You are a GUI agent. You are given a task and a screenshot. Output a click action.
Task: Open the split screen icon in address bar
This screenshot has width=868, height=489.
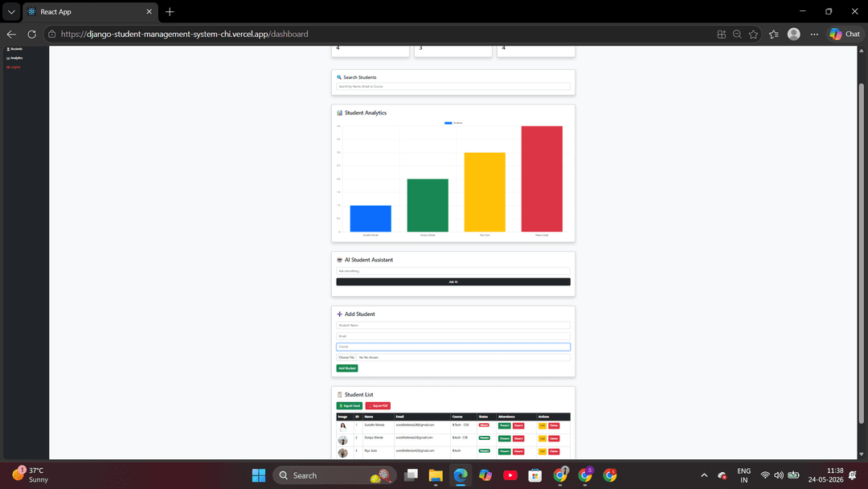coord(721,34)
